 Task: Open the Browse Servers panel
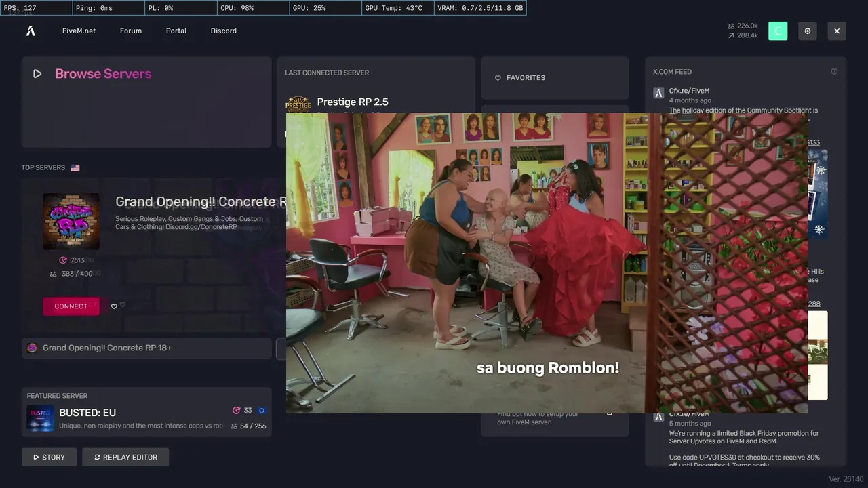146,102
